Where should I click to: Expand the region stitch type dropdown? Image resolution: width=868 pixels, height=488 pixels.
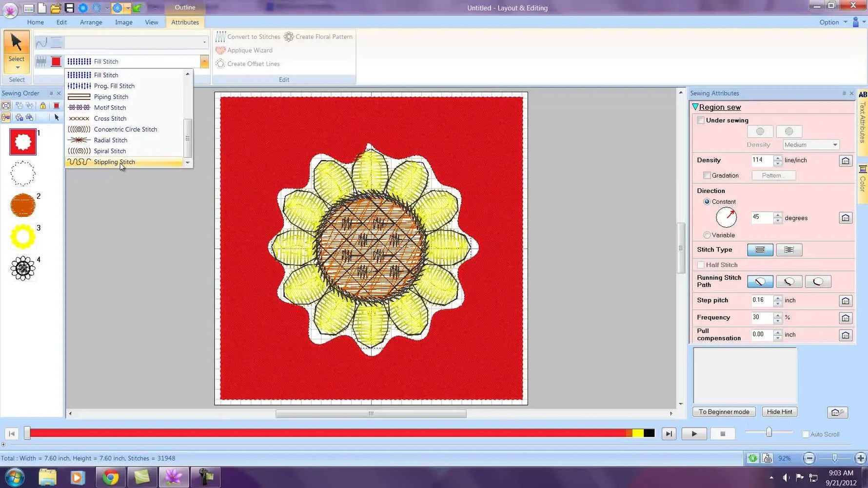[x=204, y=61]
